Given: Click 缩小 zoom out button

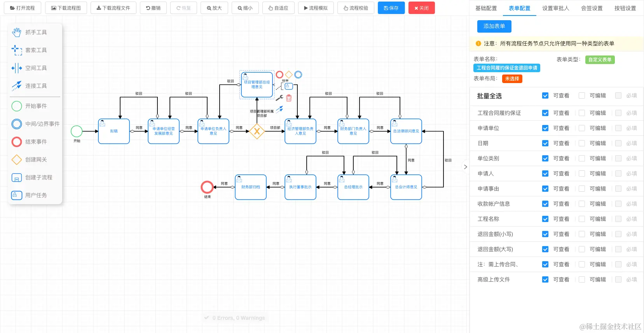Looking at the screenshot, I should tap(245, 8).
